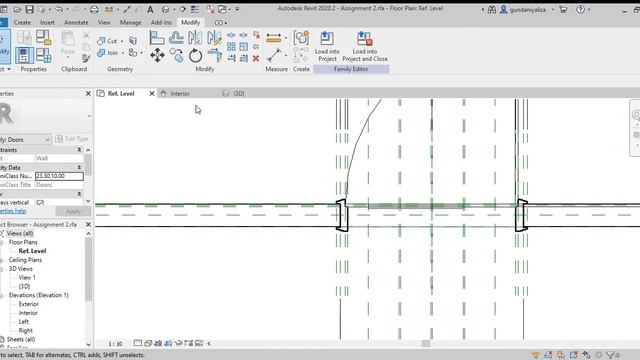Select the Align tool in Modify panel
The width and height of the screenshot is (640, 360).
point(157,38)
